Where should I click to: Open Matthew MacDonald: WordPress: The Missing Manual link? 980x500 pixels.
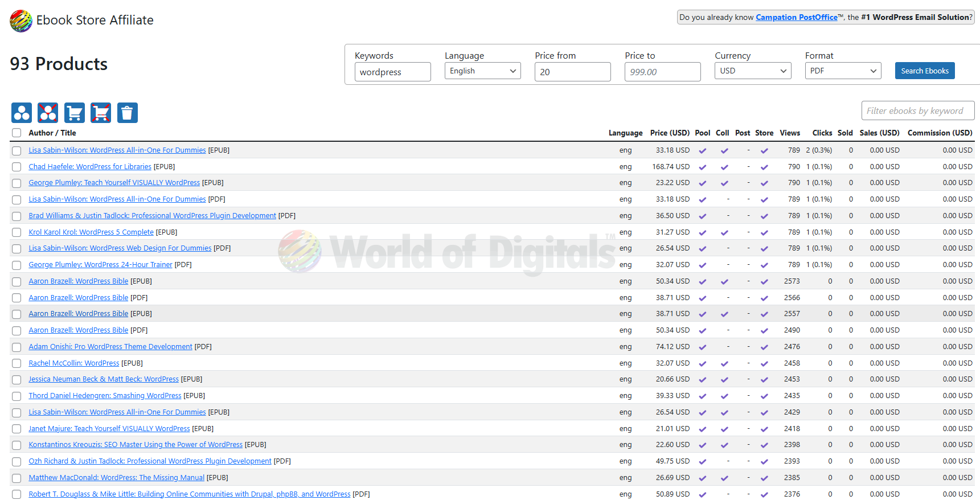[x=117, y=478]
